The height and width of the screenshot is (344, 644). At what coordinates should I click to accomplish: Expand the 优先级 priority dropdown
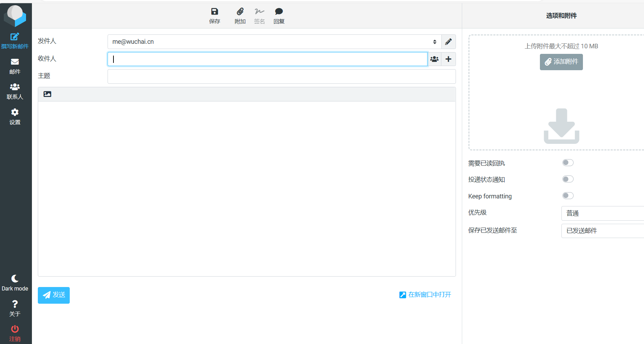click(x=602, y=213)
